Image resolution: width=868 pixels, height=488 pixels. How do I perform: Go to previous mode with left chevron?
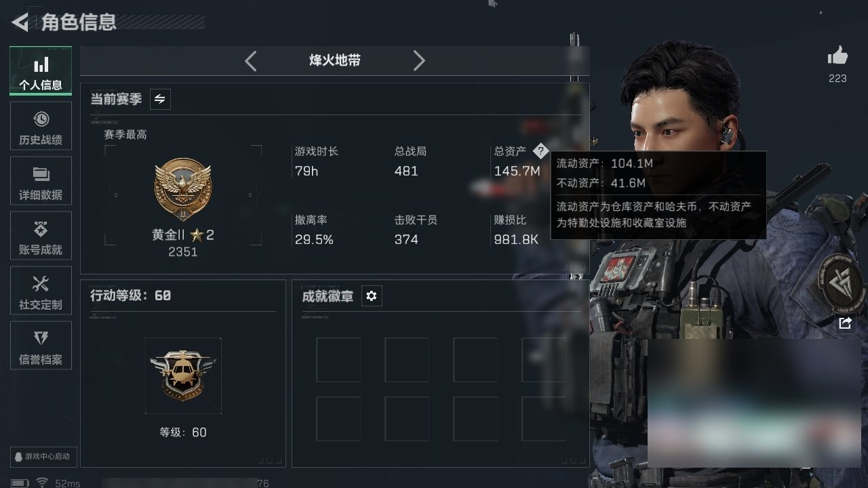pyautogui.click(x=251, y=61)
